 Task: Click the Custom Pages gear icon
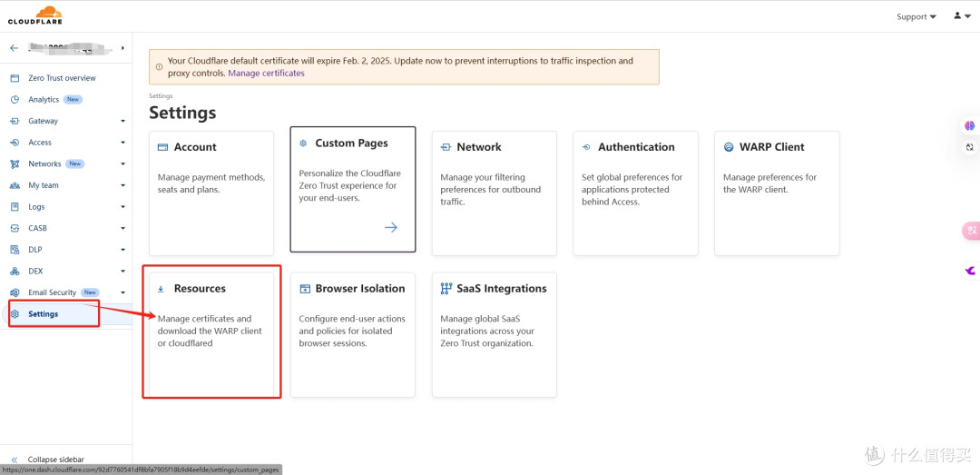tap(304, 143)
